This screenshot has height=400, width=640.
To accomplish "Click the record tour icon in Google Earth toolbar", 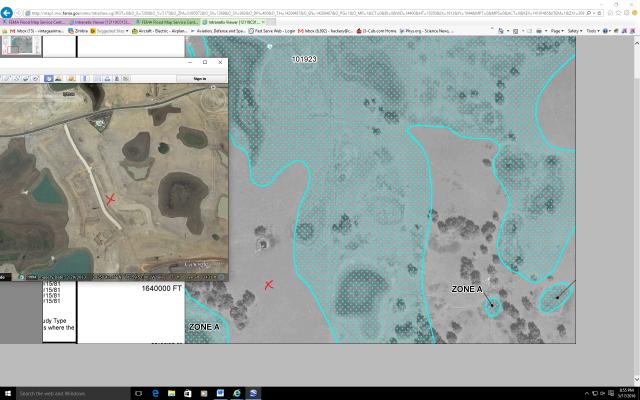I will [x=36, y=78].
